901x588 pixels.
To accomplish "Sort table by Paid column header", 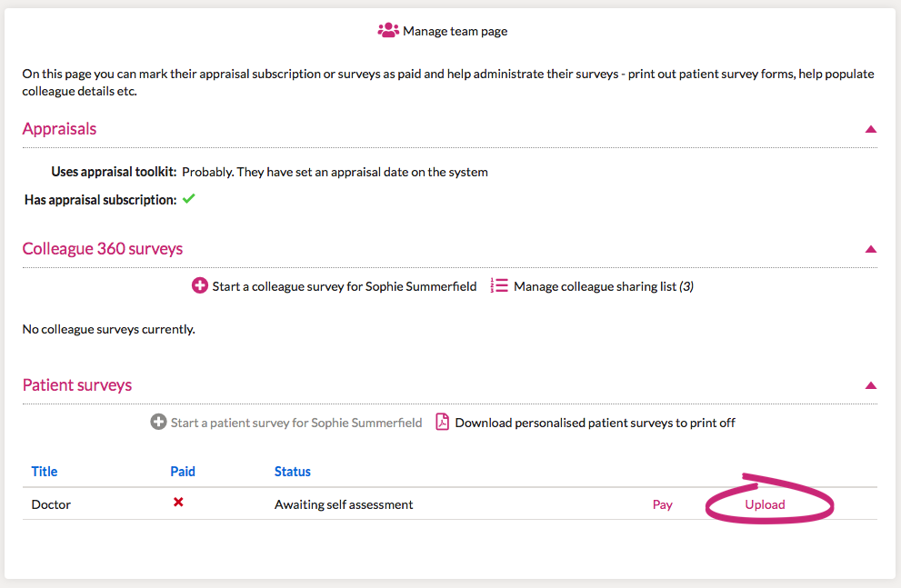I will [183, 472].
